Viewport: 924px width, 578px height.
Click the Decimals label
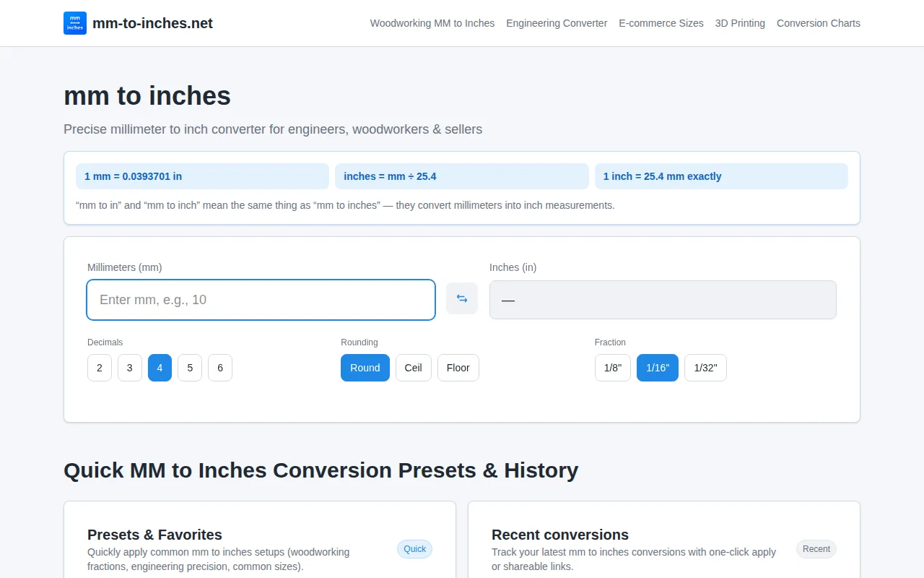[105, 342]
